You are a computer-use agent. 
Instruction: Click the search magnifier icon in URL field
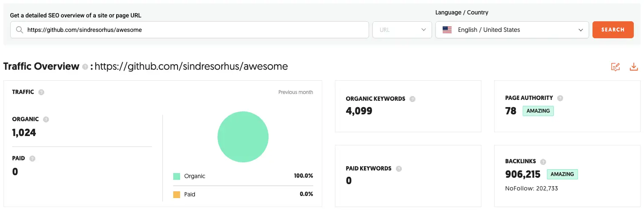[x=19, y=30]
